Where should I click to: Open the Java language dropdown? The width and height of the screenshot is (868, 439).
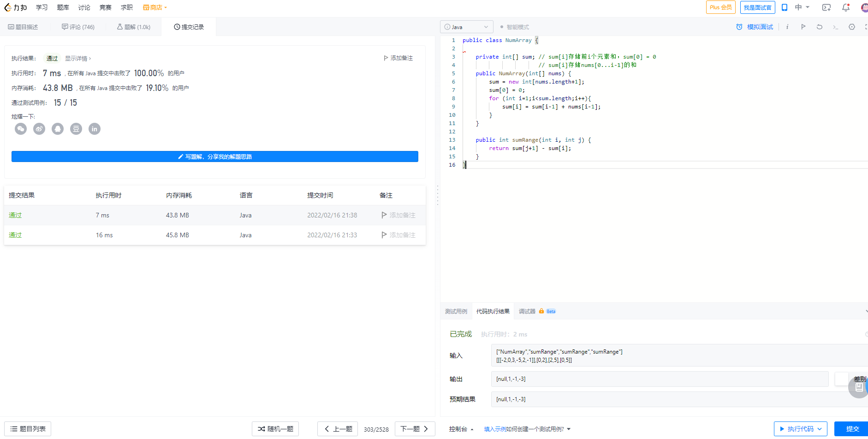(466, 27)
